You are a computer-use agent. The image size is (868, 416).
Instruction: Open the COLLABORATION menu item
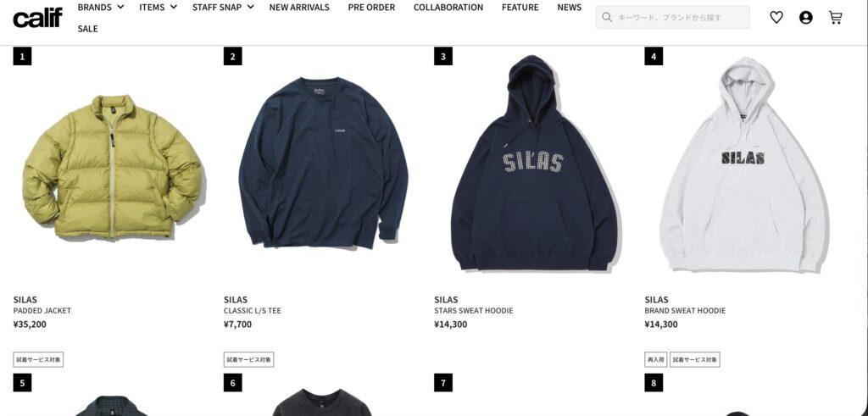point(448,7)
